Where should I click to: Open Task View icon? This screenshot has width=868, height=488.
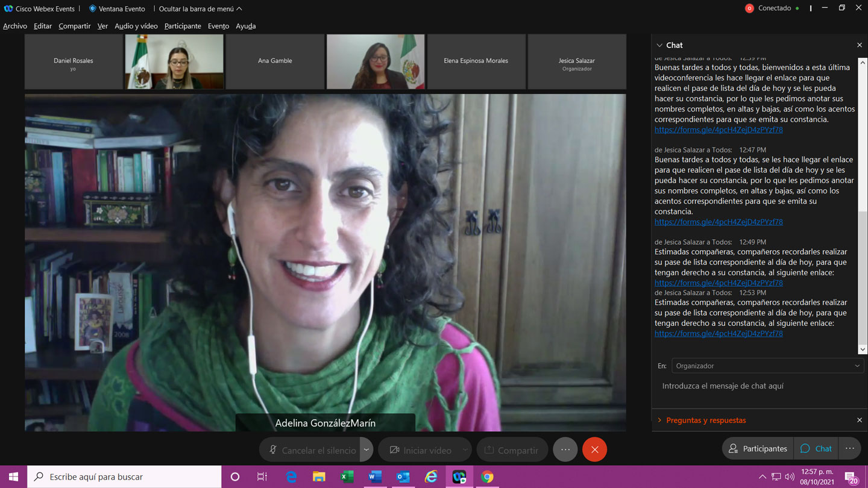point(262,477)
